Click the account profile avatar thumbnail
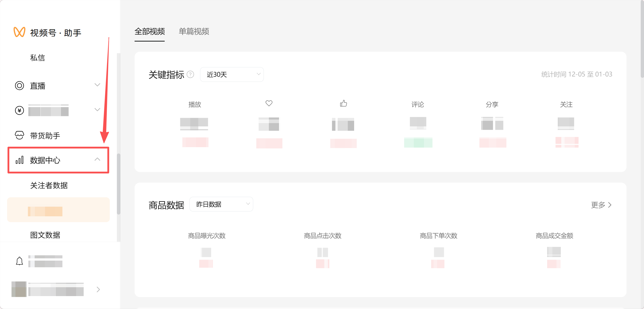Image resolution: width=644 pixels, height=309 pixels. tap(19, 289)
